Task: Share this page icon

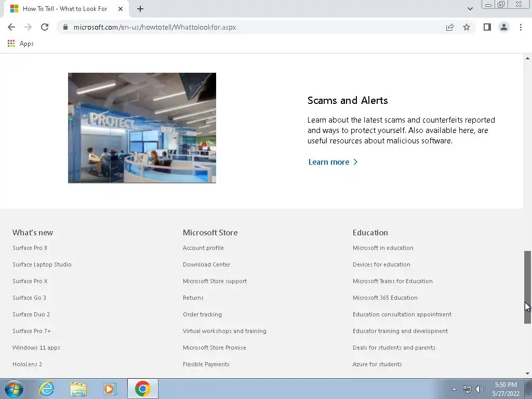Action: click(450, 27)
